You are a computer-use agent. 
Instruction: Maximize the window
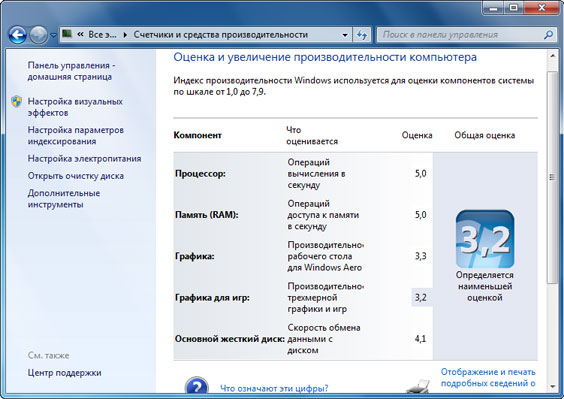tap(514, 8)
